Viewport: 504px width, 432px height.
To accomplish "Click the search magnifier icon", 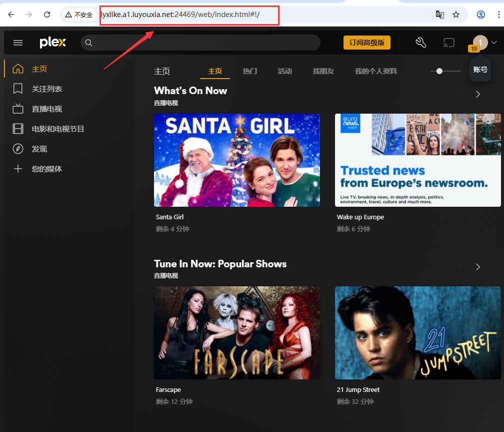I will coord(88,43).
